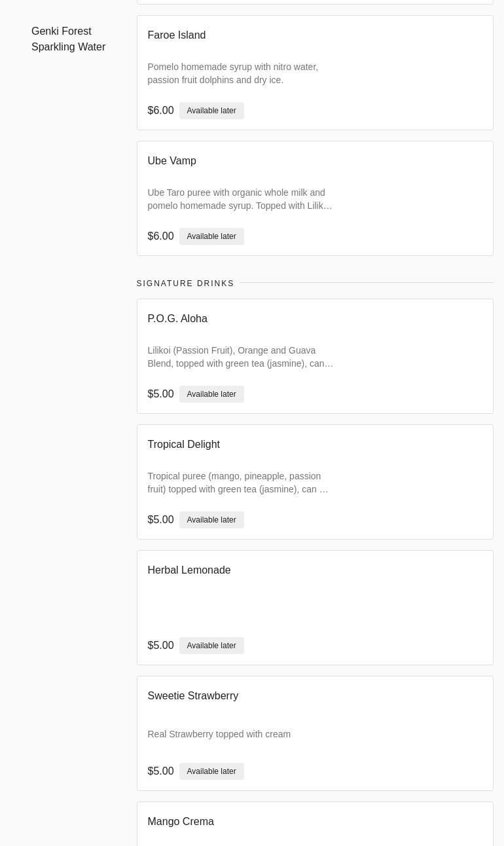
Task: Click Tropical Delight's Available later badge
Action: (211, 520)
